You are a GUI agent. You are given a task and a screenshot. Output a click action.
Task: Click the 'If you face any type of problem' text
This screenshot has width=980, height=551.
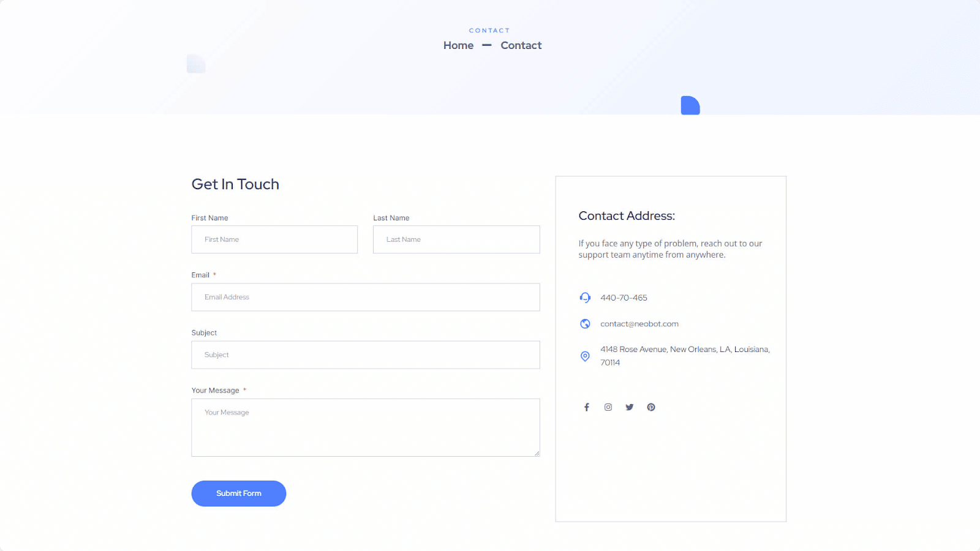point(670,249)
